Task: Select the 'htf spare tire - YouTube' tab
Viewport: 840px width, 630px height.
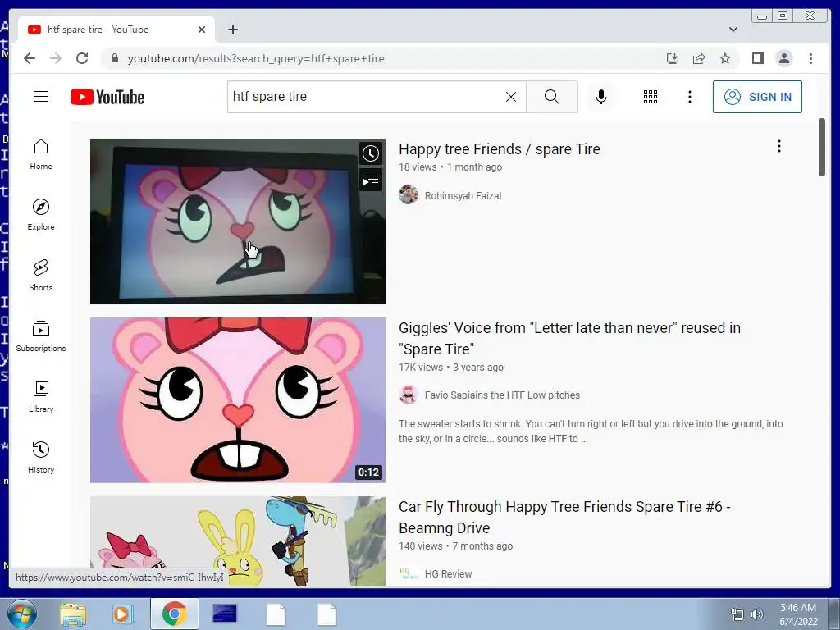Action: coord(116,30)
